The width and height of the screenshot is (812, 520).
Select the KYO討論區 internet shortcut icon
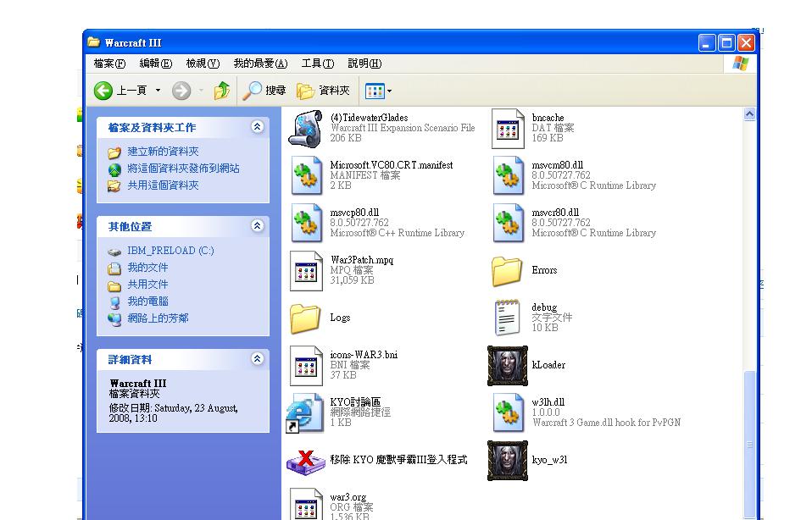305,413
